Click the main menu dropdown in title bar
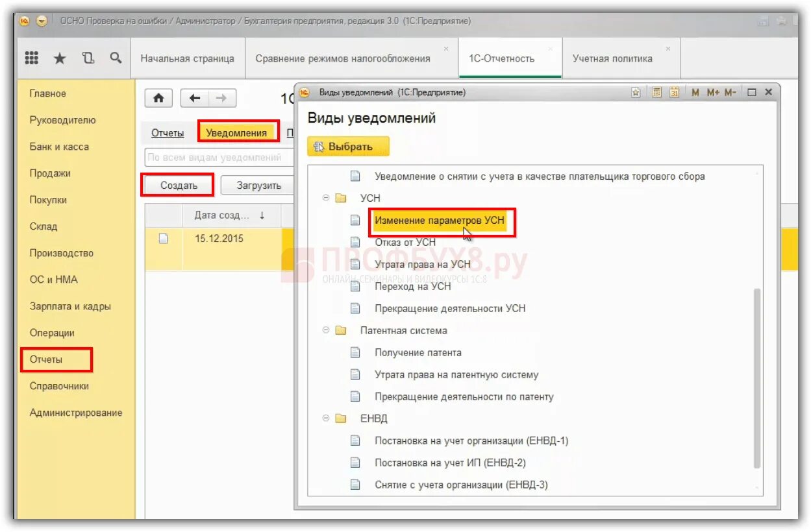This screenshot has width=811, height=532. pos(42,21)
